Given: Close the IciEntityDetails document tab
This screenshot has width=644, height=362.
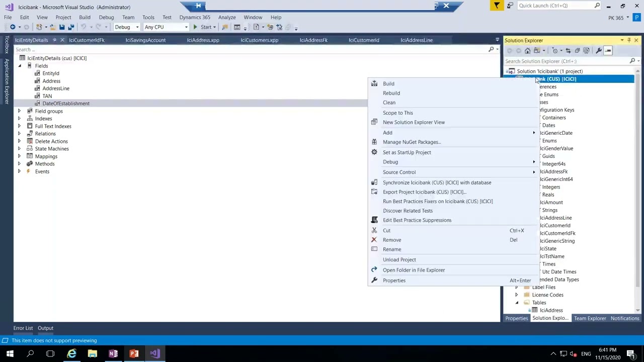Looking at the screenshot, I should [62, 40].
